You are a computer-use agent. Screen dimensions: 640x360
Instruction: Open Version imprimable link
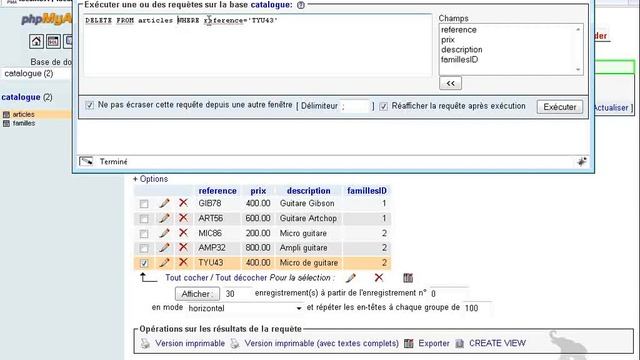click(x=190, y=343)
